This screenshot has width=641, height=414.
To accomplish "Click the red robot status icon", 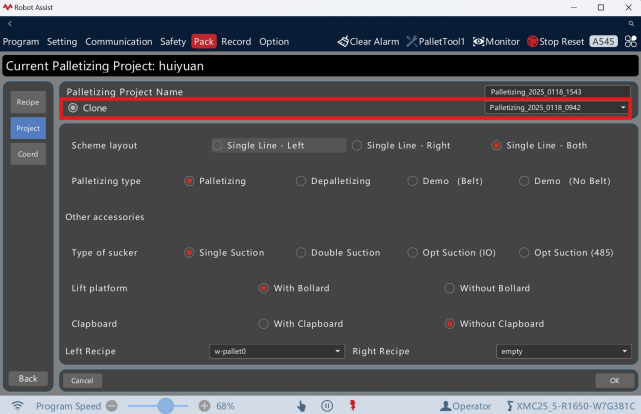I will (352, 405).
